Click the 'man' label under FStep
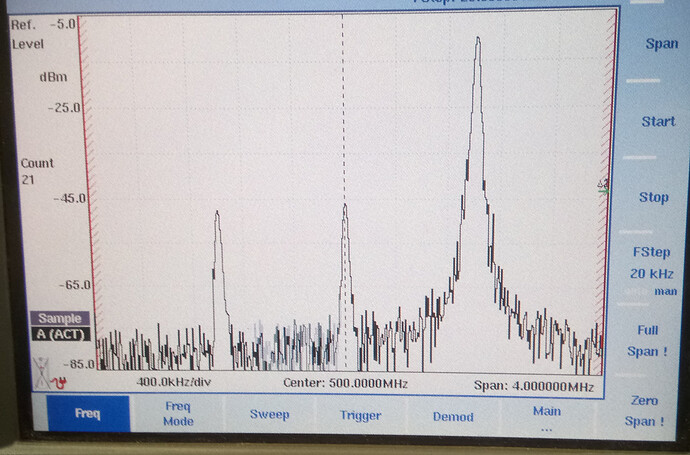Image resolution: width=690 pixels, height=455 pixels. (x=665, y=291)
